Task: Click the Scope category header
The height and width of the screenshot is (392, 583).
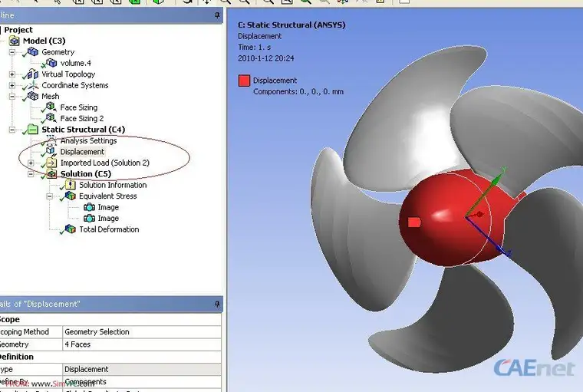Action: pos(10,319)
